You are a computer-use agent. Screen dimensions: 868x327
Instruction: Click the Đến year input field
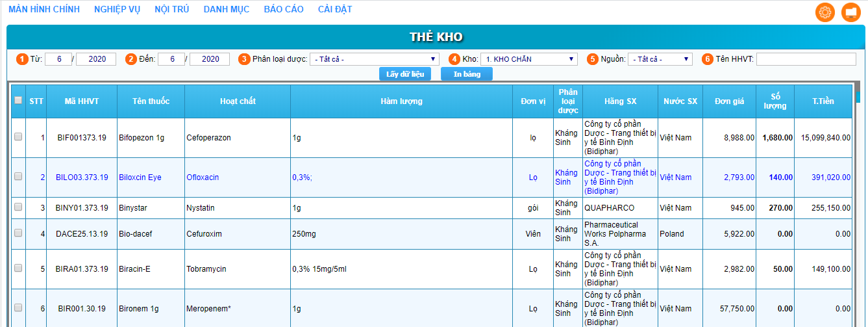coord(209,59)
